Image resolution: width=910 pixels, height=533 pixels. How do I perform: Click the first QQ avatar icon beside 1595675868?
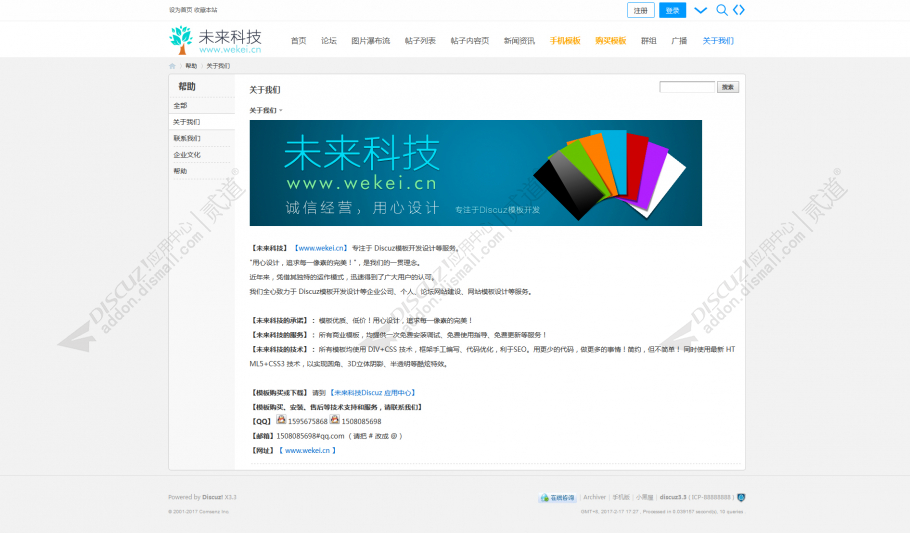pos(281,419)
